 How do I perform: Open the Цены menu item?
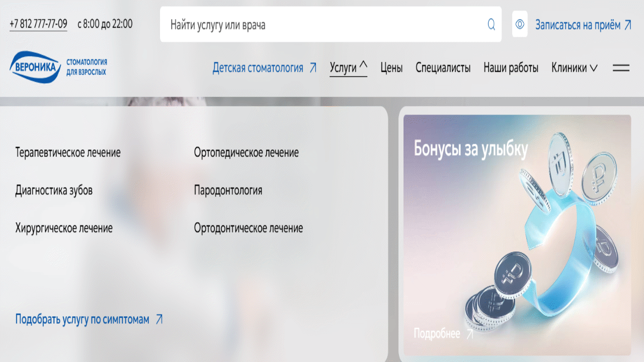(x=391, y=68)
